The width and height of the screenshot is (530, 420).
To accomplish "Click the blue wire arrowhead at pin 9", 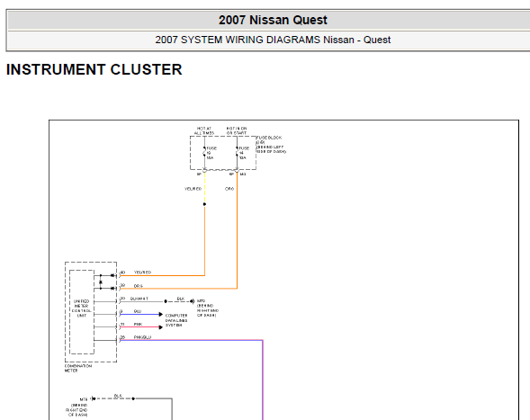I will pyautogui.click(x=161, y=314).
